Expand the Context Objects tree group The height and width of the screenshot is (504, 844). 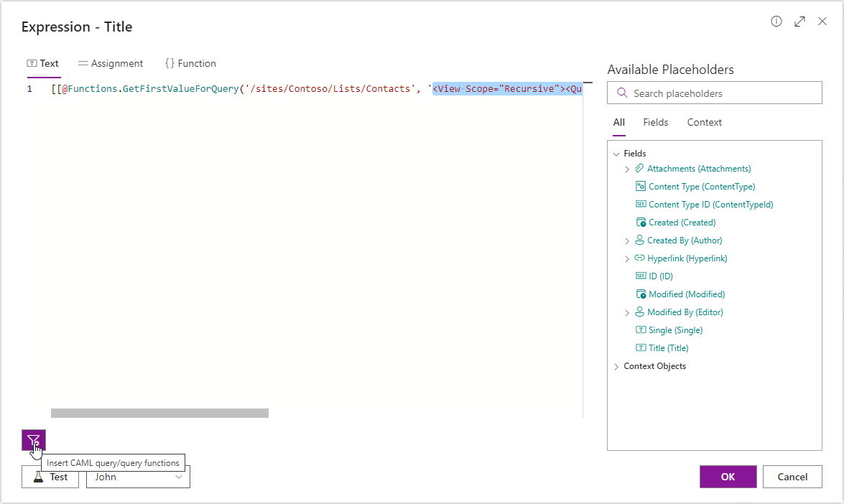pyautogui.click(x=616, y=367)
